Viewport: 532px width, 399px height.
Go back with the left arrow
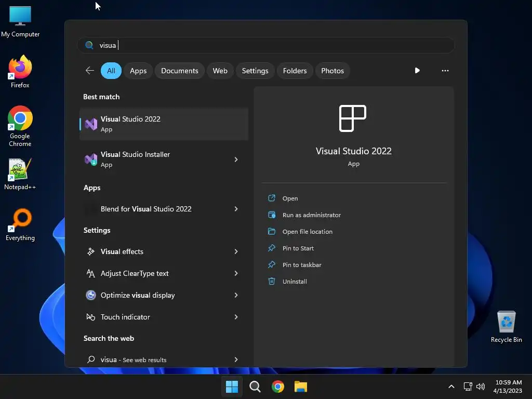[x=89, y=71]
